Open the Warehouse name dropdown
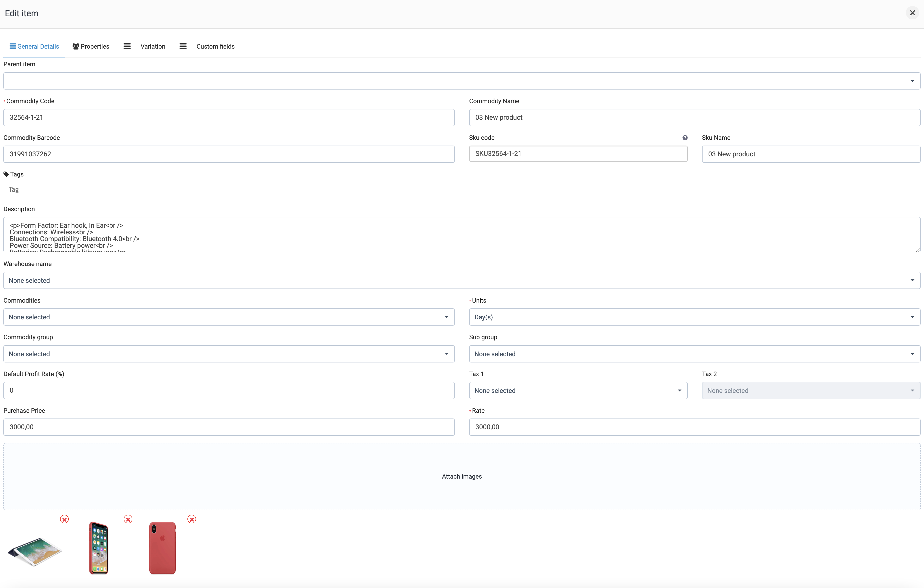Image resolution: width=924 pixels, height=588 pixels. tap(462, 281)
